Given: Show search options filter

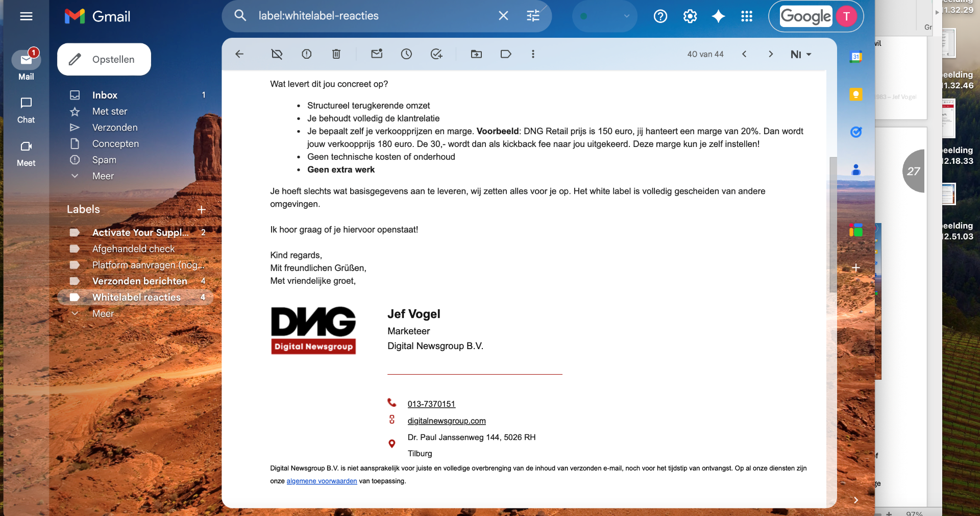Looking at the screenshot, I should pos(533,16).
